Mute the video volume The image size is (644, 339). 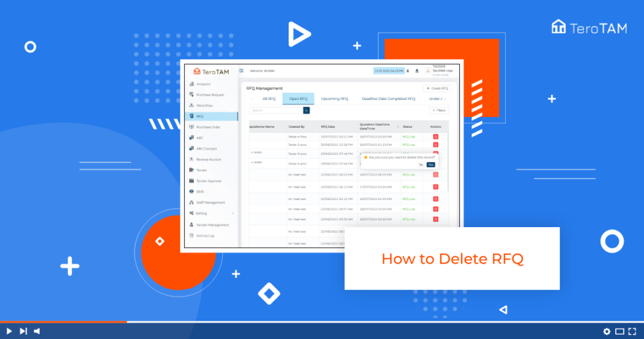pos(37,331)
